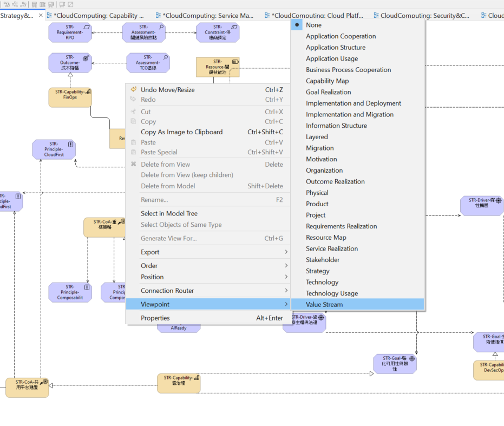Expand the Connection Router submenu
504x426 pixels.
(x=208, y=291)
